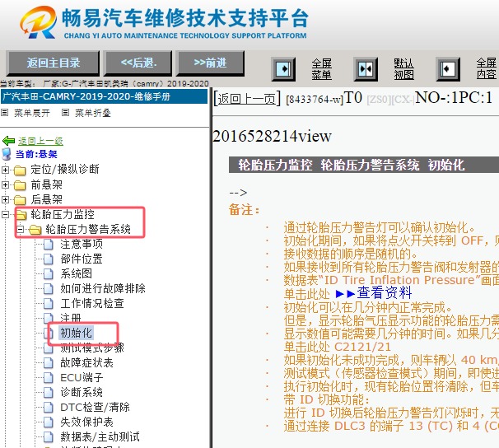Click the 默认视图 split-arrows icon
This screenshot has height=448, width=499.
[366, 68]
